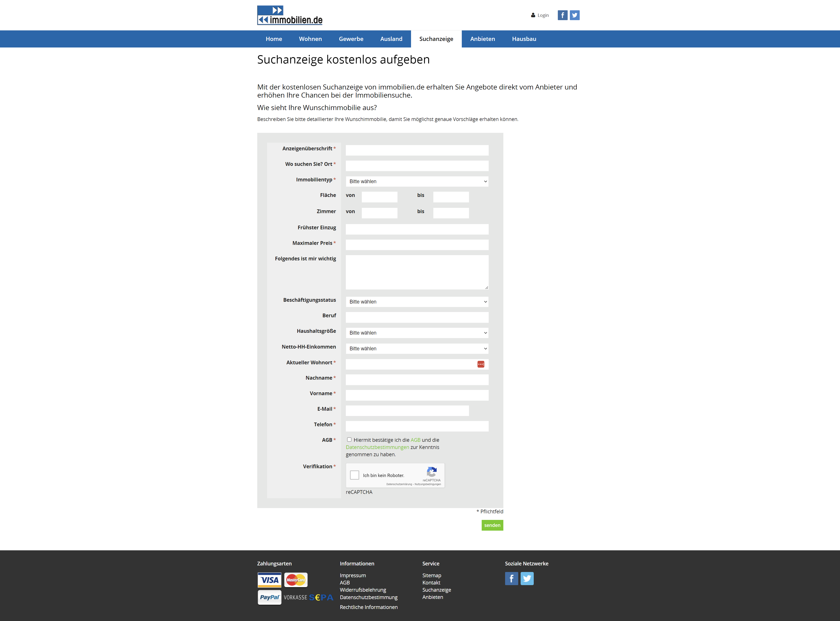Expand the Netto-HH-Einkommen dropdown
840x621 pixels.
417,349
